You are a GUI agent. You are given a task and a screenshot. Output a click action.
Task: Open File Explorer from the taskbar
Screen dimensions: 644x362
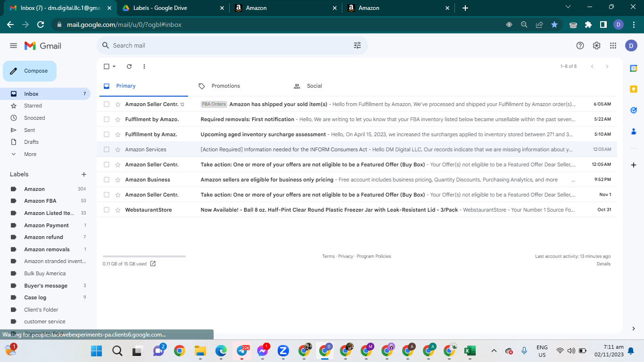point(200,351)
